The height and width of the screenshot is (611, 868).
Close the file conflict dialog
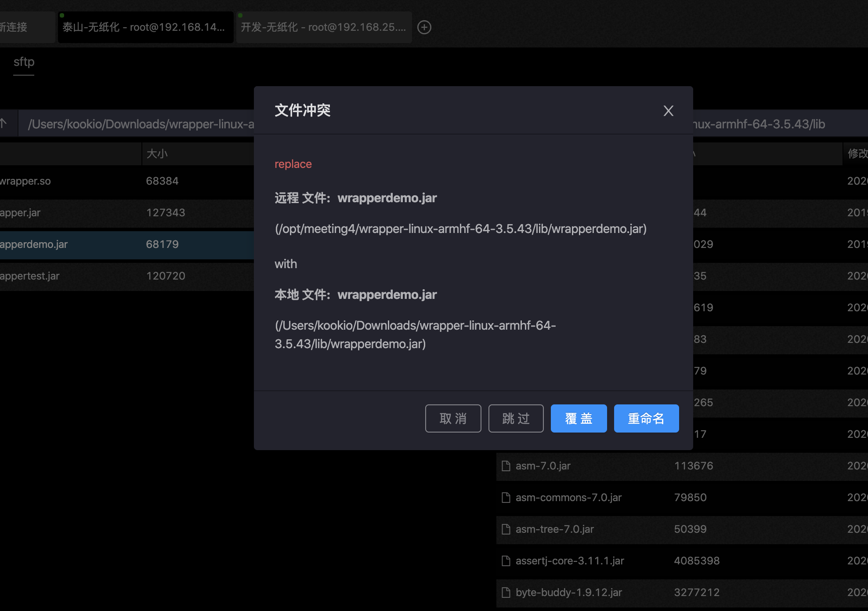pos(668,111)
